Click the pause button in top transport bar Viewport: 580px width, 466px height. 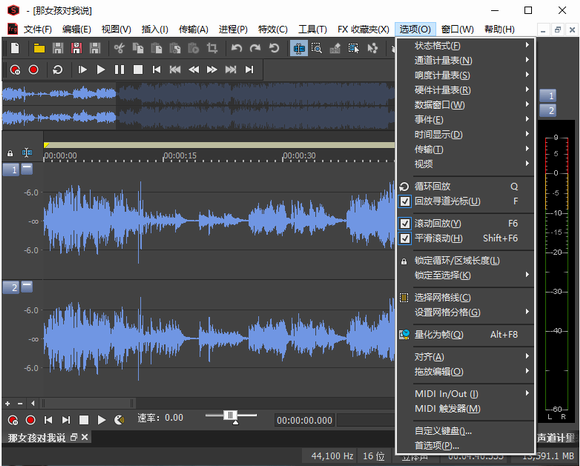[x=119, y=70]
